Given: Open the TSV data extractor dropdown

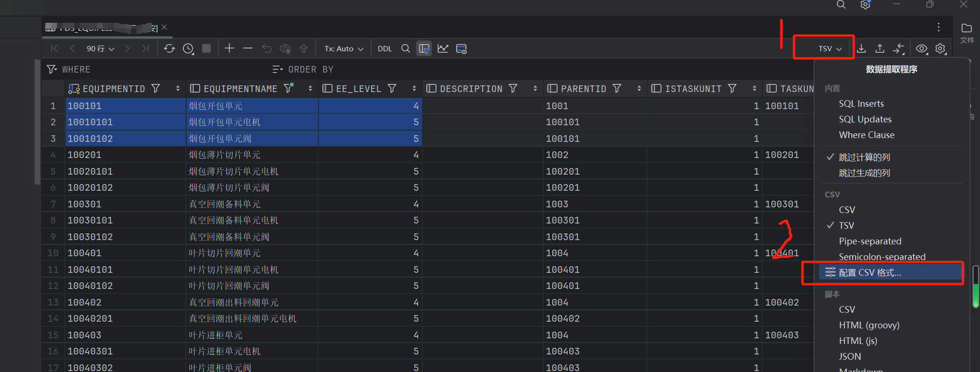Looking at the screenshot, I should (830, 48).
